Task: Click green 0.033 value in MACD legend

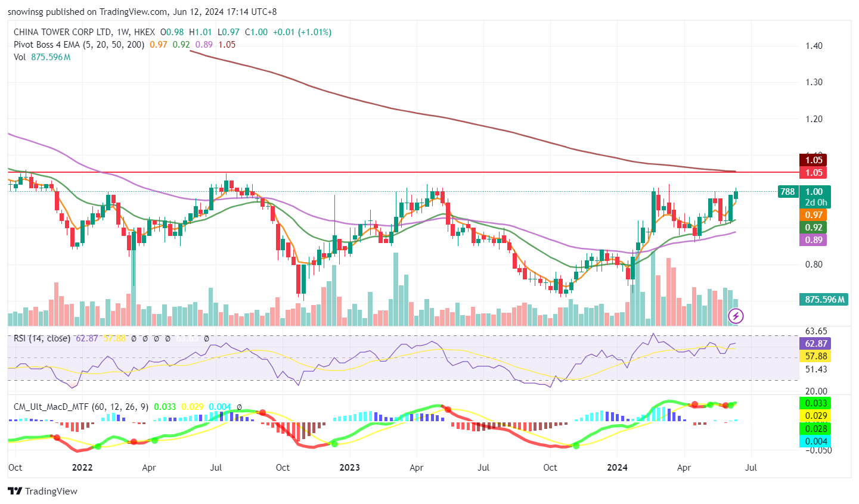Action: [x=165, y=407]
